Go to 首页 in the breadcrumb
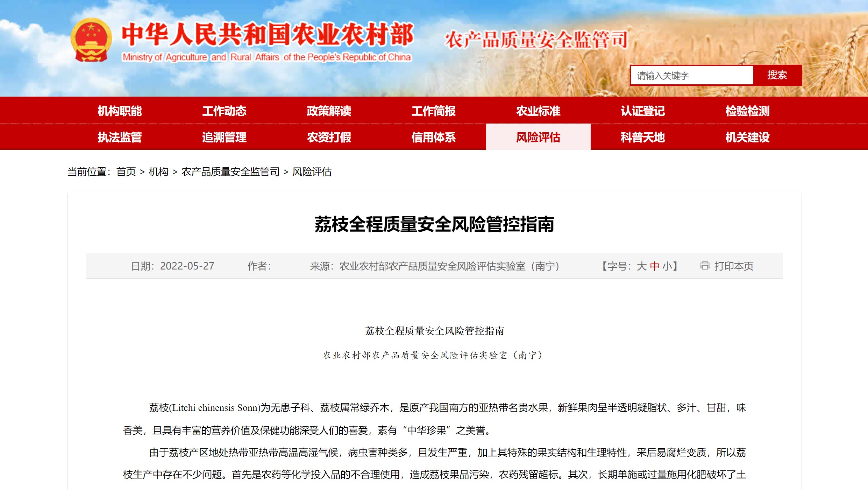This screenshot has height=490, width=868. point(126,172)
